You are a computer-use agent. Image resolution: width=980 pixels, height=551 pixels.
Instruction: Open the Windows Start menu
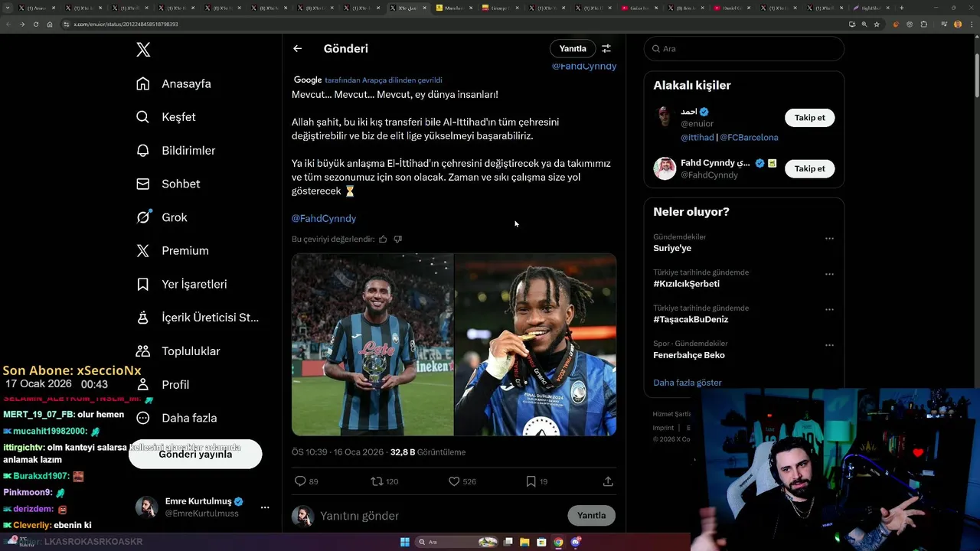click(405, 542)
